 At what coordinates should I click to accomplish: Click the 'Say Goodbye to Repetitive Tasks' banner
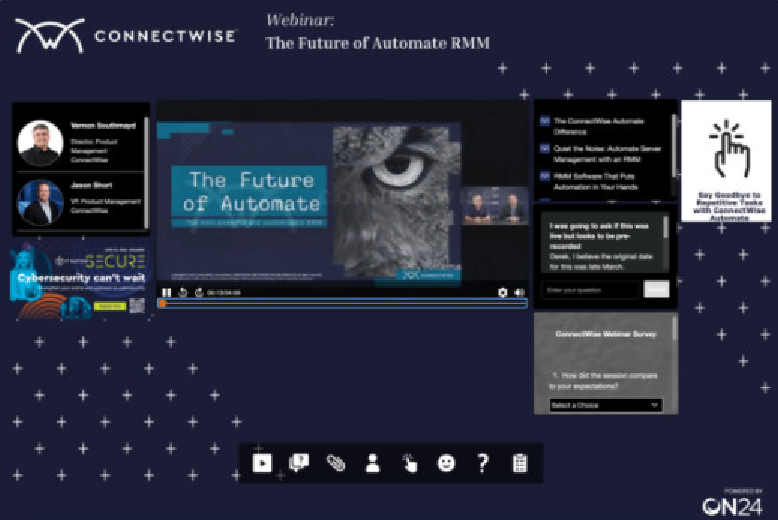tap(726, 160)
